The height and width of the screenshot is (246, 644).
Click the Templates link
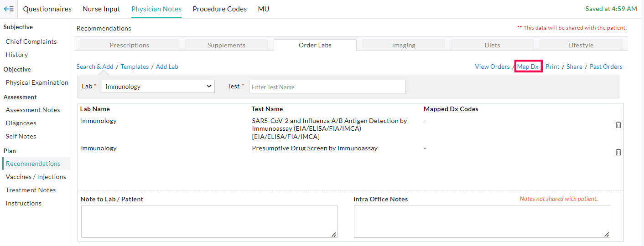[135, 67]
